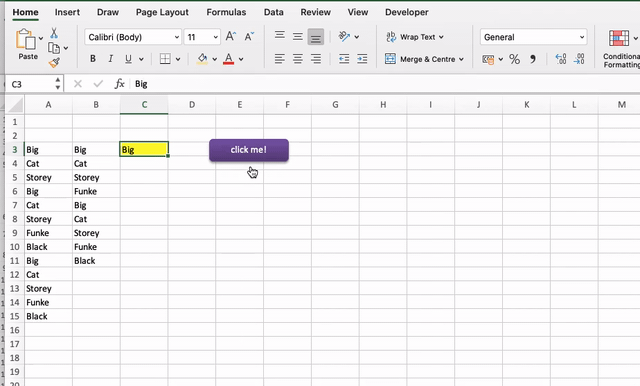This screenshot has height=386, width=640.
Task: Open the Formulas tab
Action: pos(226,12)
